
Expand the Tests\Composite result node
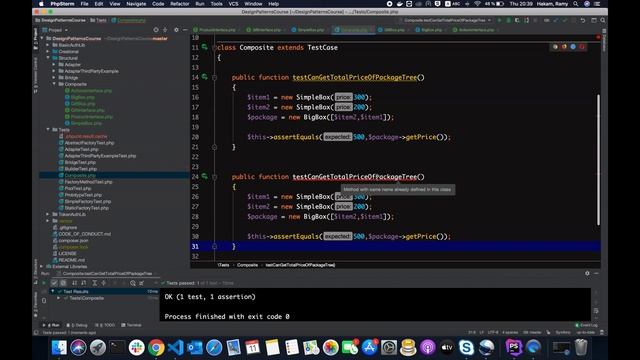(59, 298)
